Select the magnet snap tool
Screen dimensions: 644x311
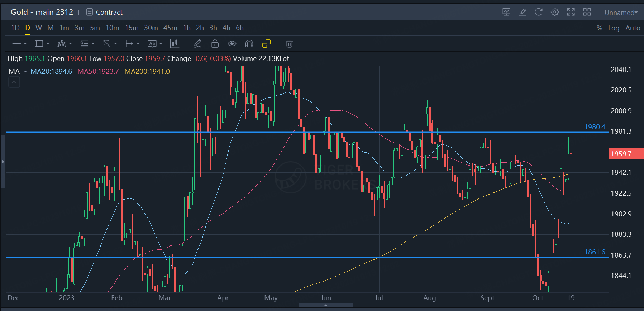point(249,44)
